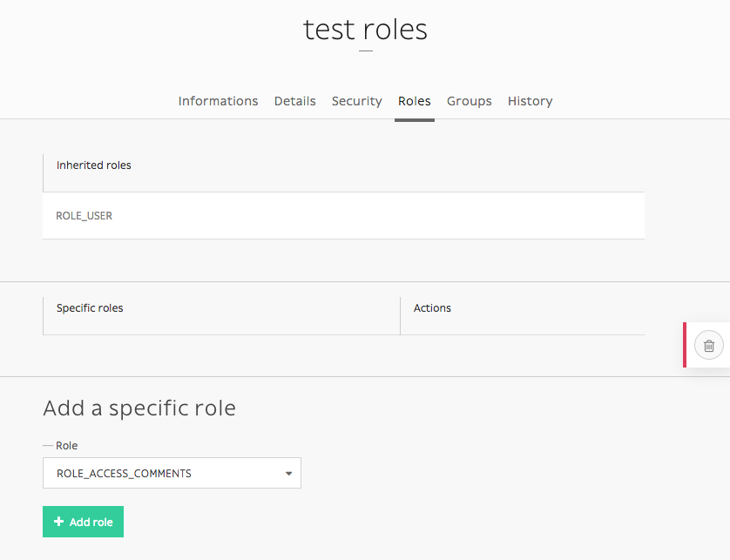Go to the Security tab

tap(356, 101)
